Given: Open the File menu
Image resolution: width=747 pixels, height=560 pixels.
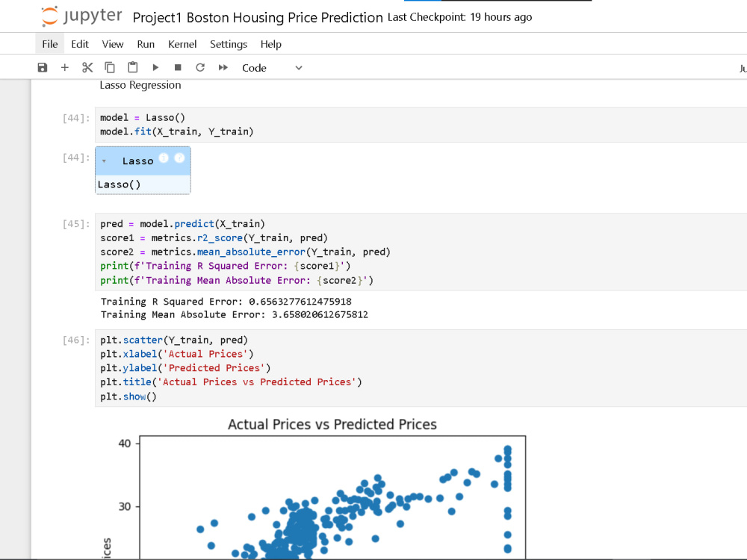Looking at the screenshot, I should (50, 44).
